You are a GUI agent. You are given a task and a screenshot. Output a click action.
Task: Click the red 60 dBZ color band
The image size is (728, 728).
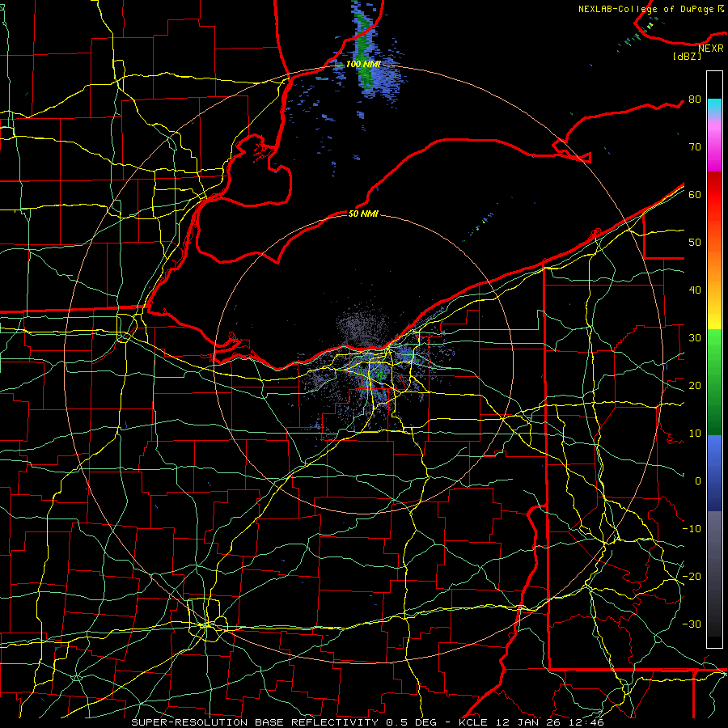click(714, 194)
